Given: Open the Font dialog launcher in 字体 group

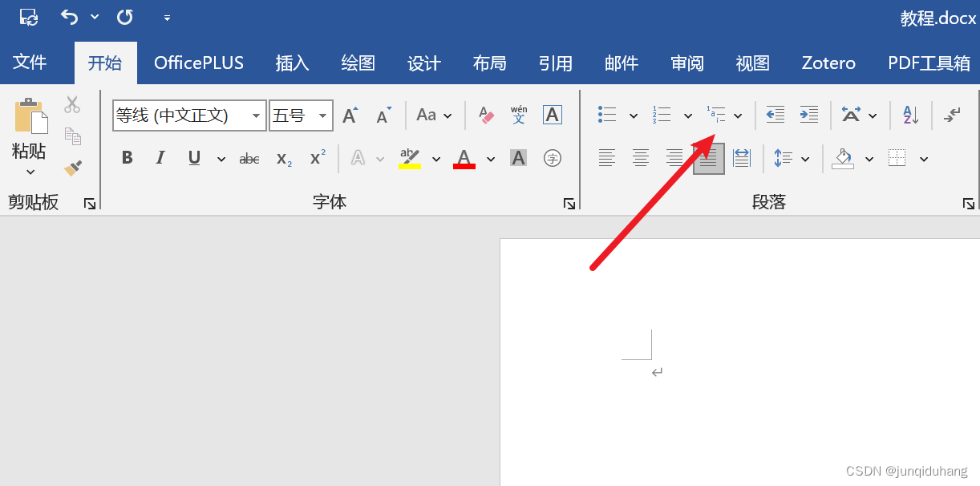Looking at the screenshot, I should (569, 203).
